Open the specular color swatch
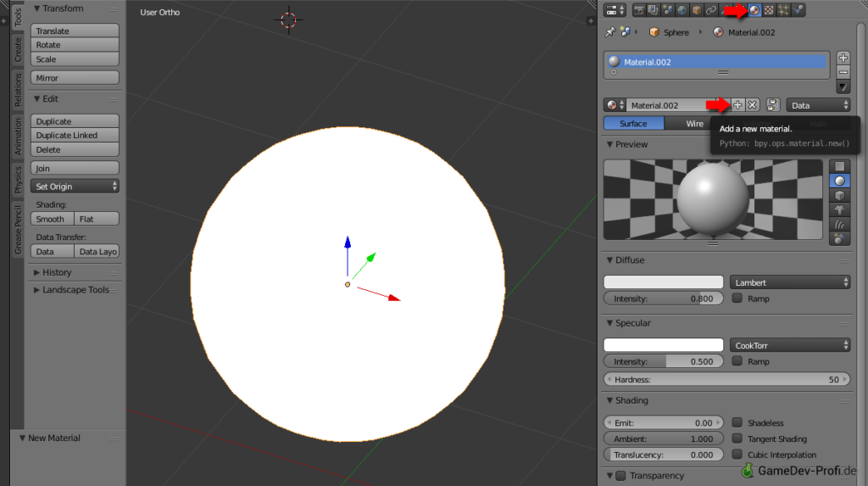Image resolution: width=868 pixels, height=486 pixels. 663,345
